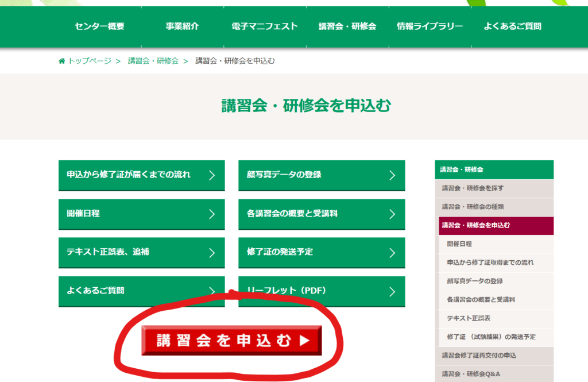
Task: Click the arrow on 修了証の発送予定 button
Action: point(392,253)
